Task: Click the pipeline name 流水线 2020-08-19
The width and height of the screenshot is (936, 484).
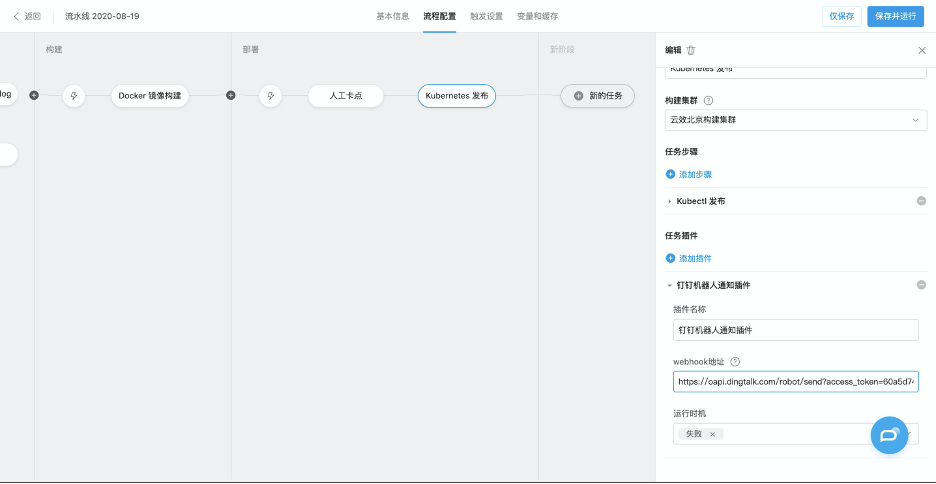Action: pos(102,16)
